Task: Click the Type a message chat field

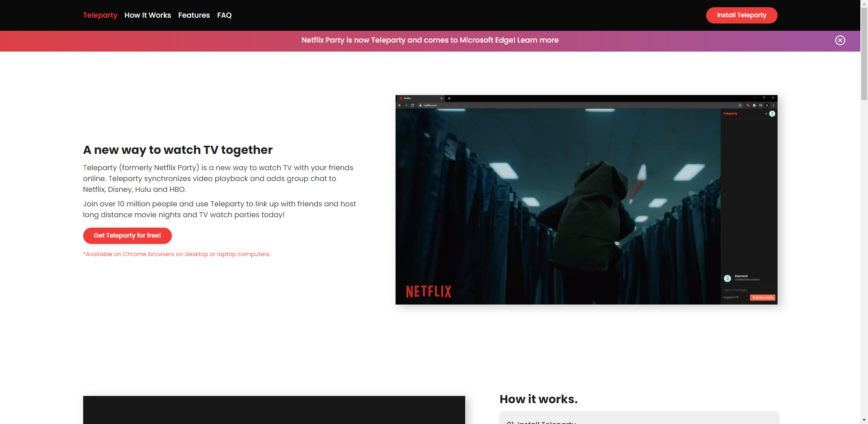Action: click(x=741, y=290)
